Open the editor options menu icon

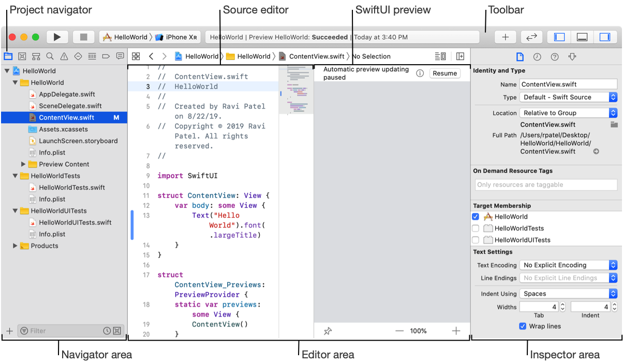pyautogui.click(x=440, y=56)
